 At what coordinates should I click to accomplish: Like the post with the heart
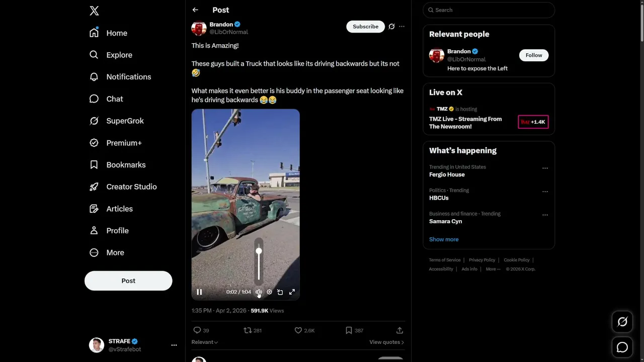(x=298, y=330)
